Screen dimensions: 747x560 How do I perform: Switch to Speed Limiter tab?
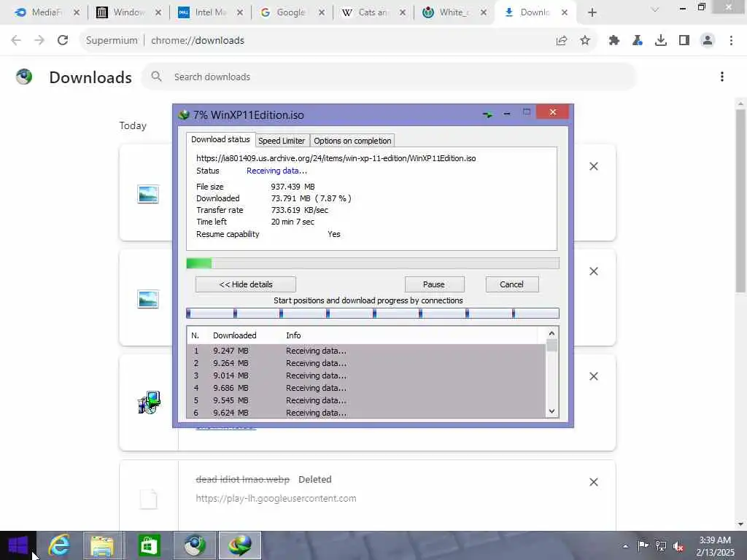coord(282,141)
